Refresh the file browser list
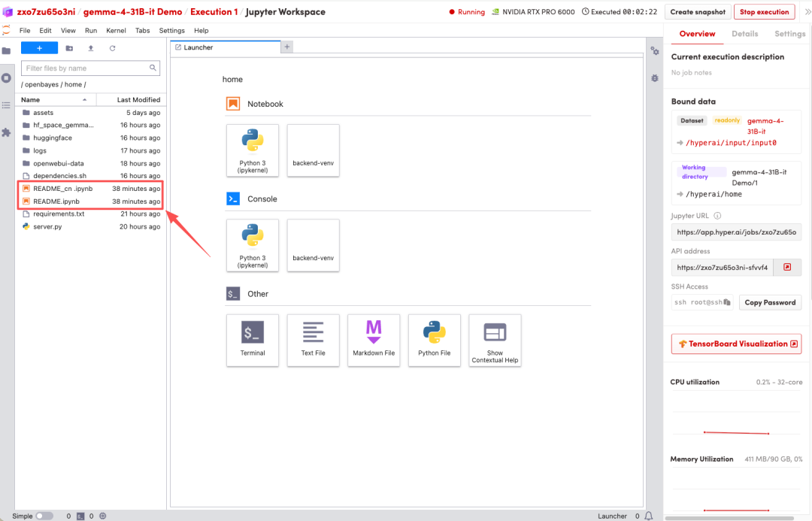 (112, 48)
